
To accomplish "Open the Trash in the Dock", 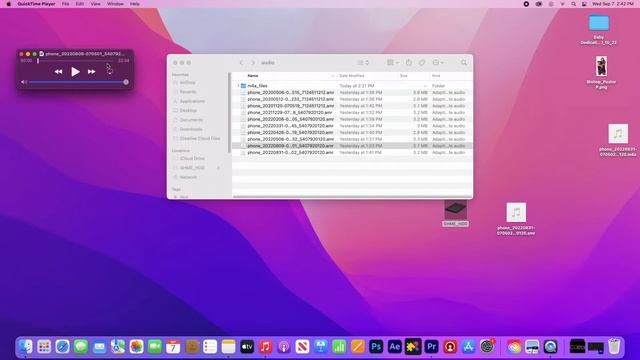I will [x=614, y=347].
